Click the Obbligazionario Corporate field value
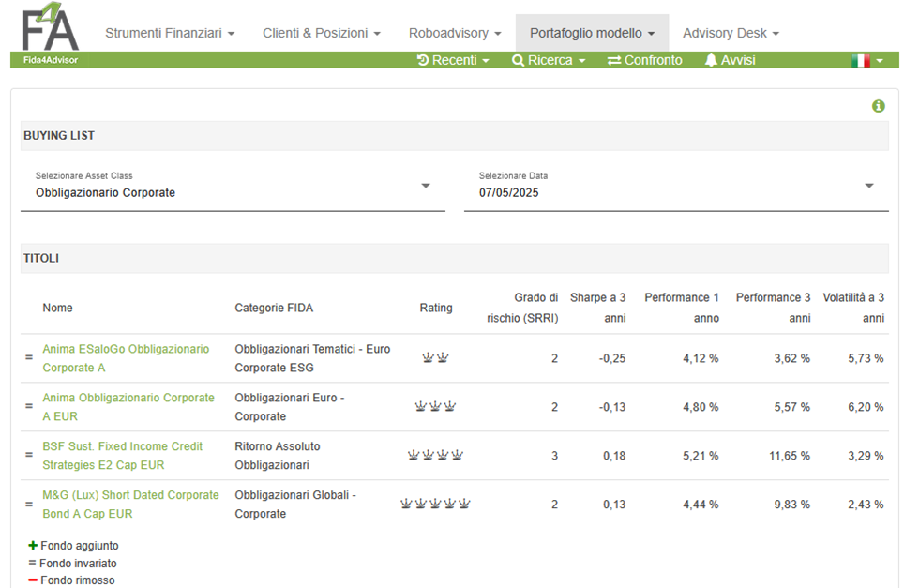The image size is (904, 588). (106, 192)
